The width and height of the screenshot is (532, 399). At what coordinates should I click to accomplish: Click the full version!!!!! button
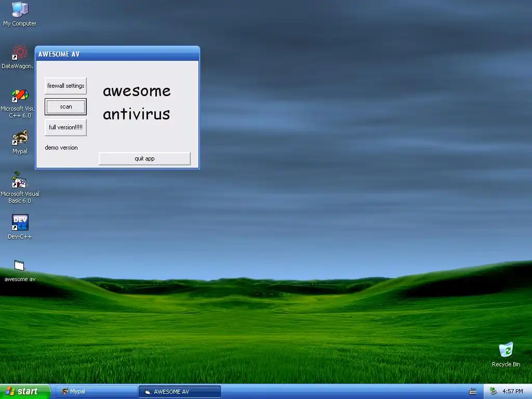tap(65, 127)
